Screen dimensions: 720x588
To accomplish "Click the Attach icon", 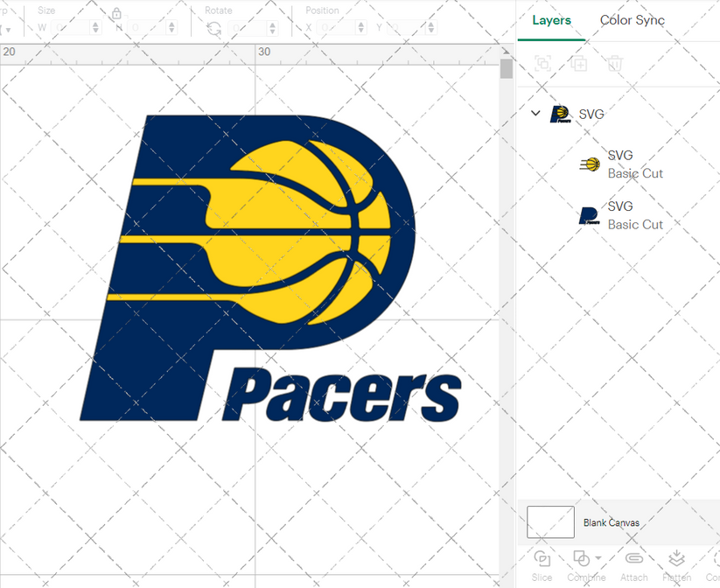I will (633, 557).
